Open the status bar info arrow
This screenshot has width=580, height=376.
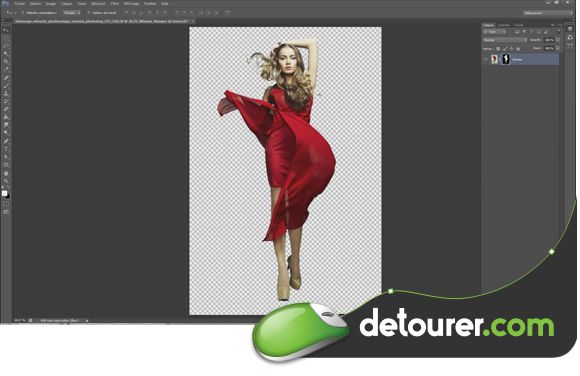pos(87,320)
